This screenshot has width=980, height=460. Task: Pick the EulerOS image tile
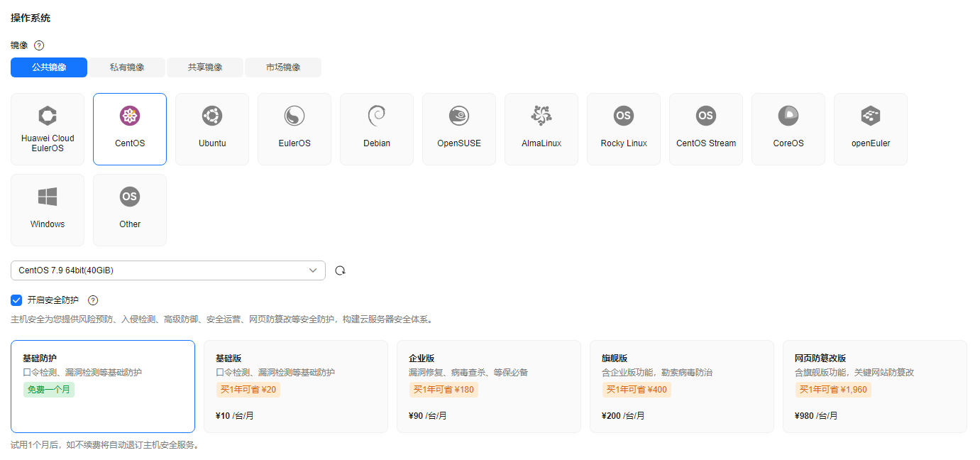coord(294,129)
